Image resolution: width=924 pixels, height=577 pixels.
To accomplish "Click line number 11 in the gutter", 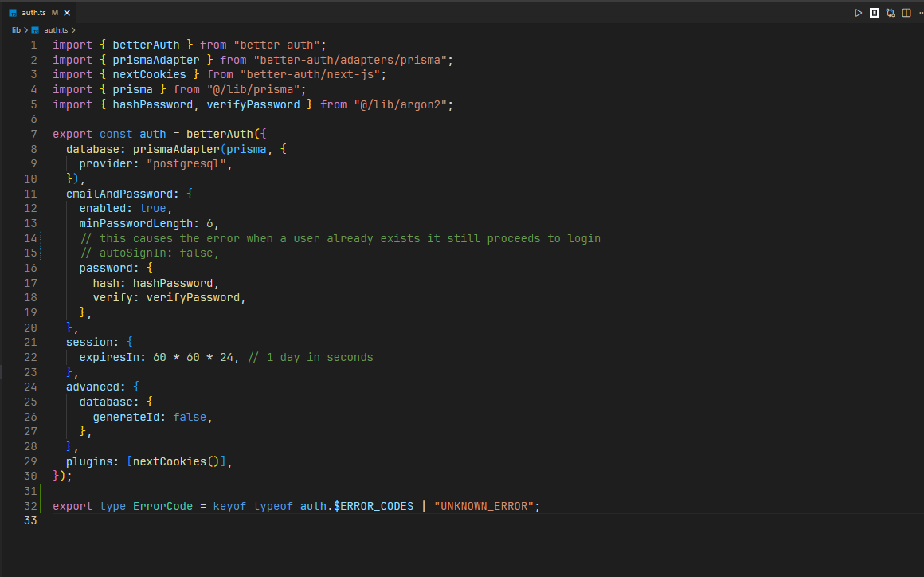I will [x=30, y=194].
